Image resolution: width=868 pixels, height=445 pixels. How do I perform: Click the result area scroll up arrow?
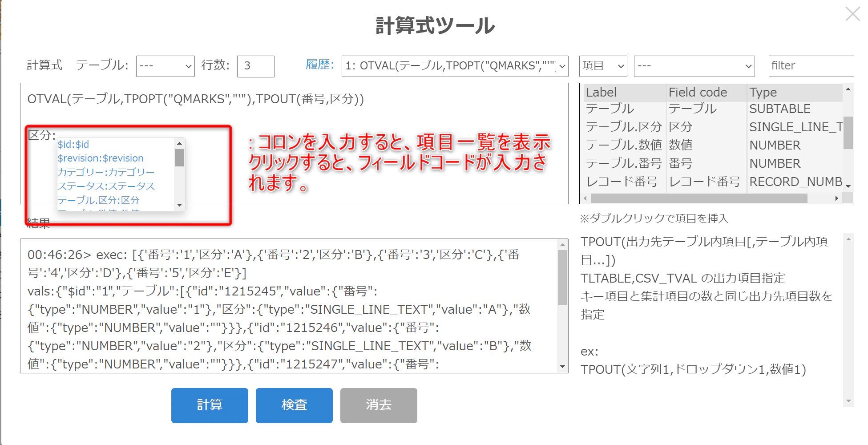[562, 245]
